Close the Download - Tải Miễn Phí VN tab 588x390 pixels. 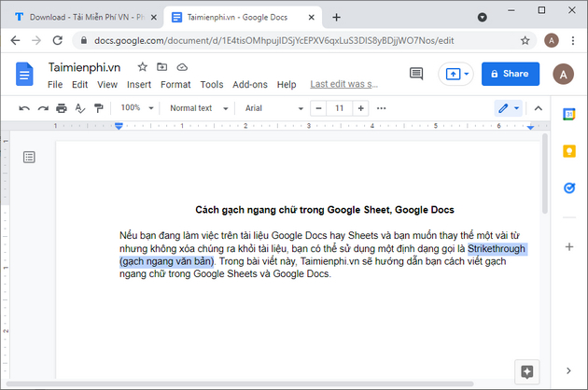(x=154, y=17)
